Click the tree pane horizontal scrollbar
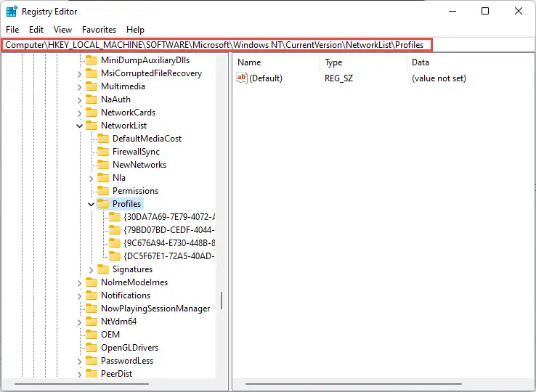Screen dimensions: 536x392 click(x=81, y=384)
